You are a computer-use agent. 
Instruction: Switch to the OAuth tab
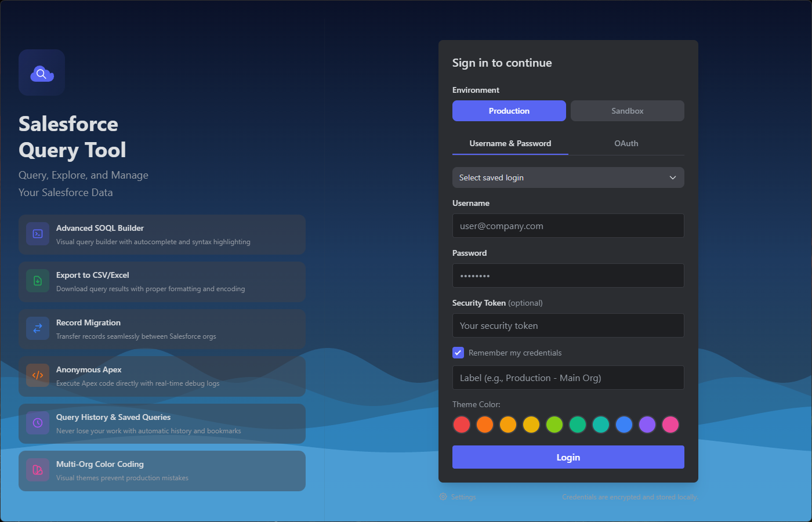[x=626, y=143]
